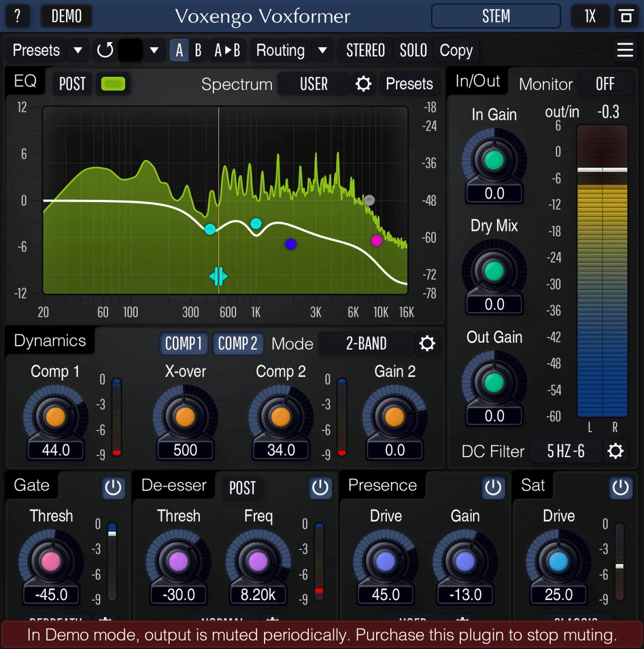Switch to state B
The width and height of the screenshot is (644, 649).
pyautogui.click(x=199, y=50)
